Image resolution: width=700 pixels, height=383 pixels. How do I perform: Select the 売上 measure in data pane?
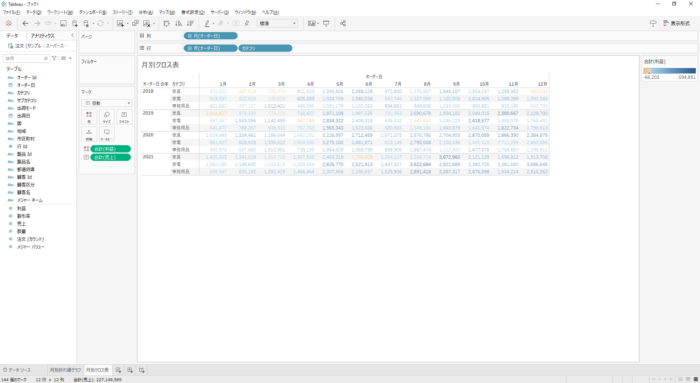[x=21, y=224]
